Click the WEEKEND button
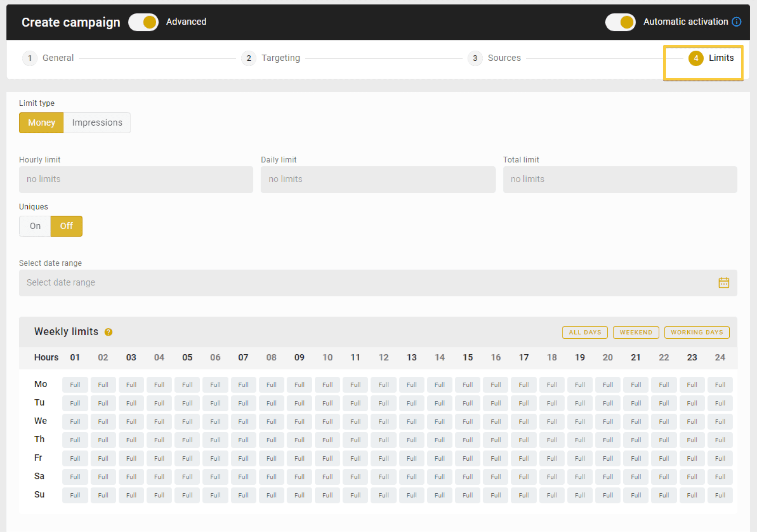The height and width of the screenshot is (532, 757). (x=636, y=332)
